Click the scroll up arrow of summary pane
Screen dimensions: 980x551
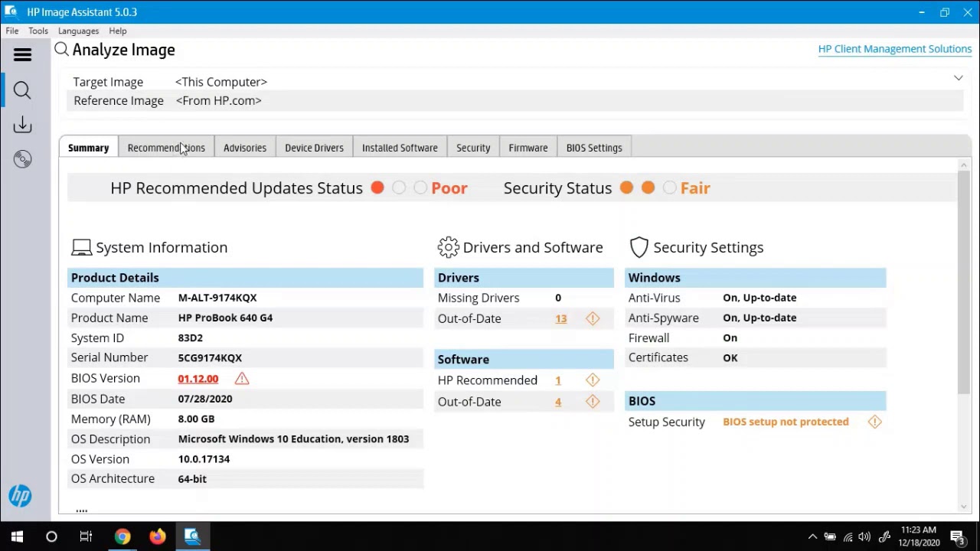[963, 165]
